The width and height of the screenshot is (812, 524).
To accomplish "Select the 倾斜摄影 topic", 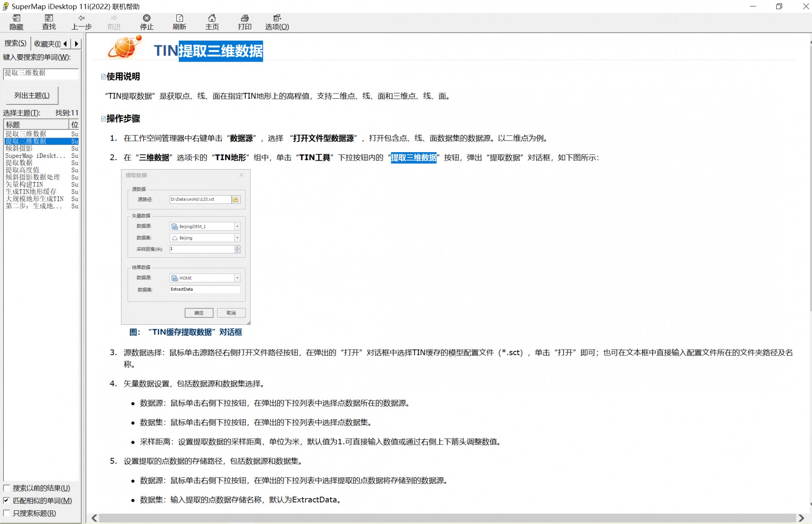I will 41,148.
